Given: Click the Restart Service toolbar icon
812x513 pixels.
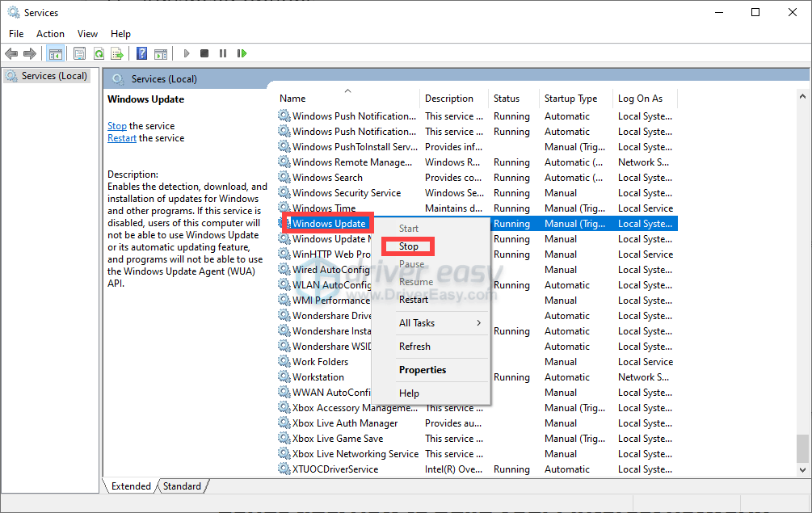Looking at the screenshot, I should click(242, 53).
